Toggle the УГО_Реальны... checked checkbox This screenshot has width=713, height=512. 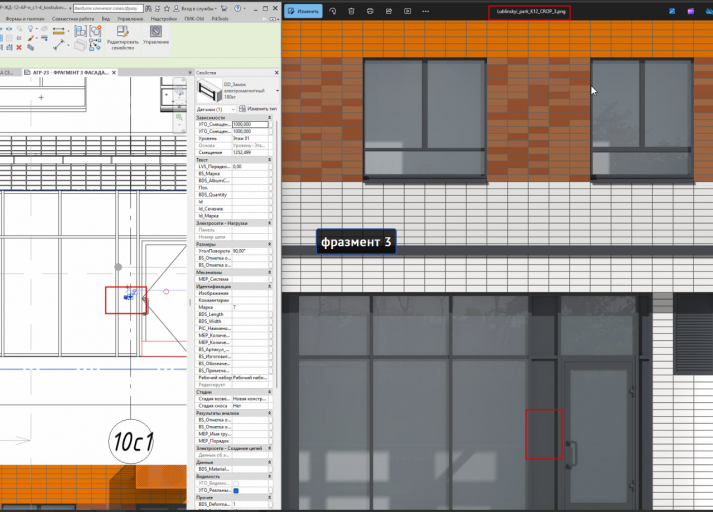(x=236, y=491)
